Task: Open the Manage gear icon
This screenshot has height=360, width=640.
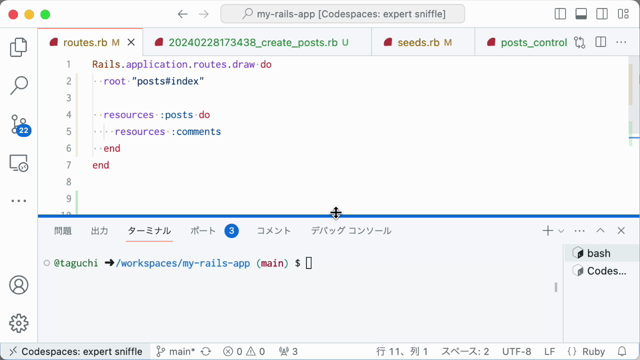Action: [19, 323]
